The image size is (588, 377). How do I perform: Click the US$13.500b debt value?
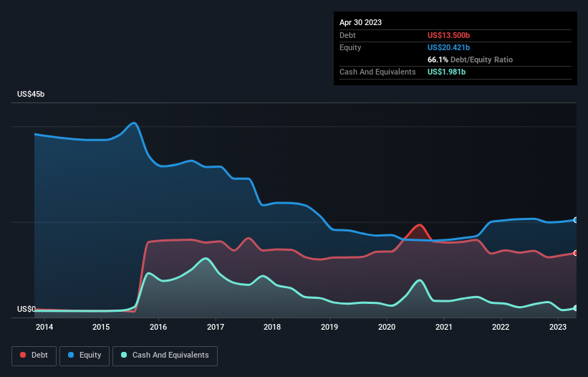coord(448,35)
